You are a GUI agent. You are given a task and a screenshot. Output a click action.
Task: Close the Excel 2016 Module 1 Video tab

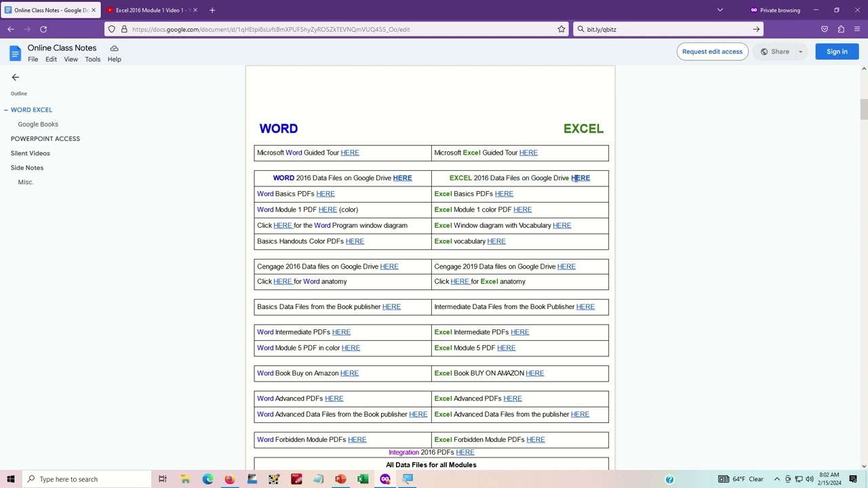coord(195,10)
